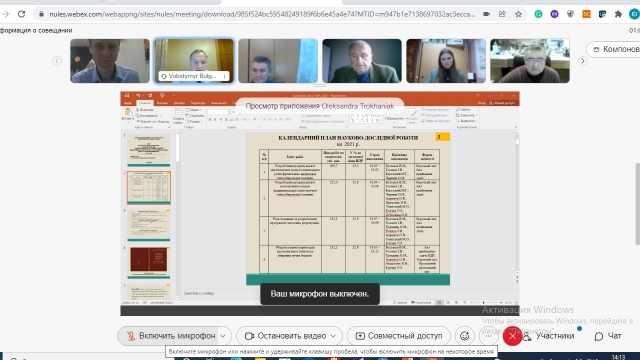End the meeting with the red X button
Image resolution: width=640 pixels, height=360 pixels.
pyautogui.click(x=512, y=336)
